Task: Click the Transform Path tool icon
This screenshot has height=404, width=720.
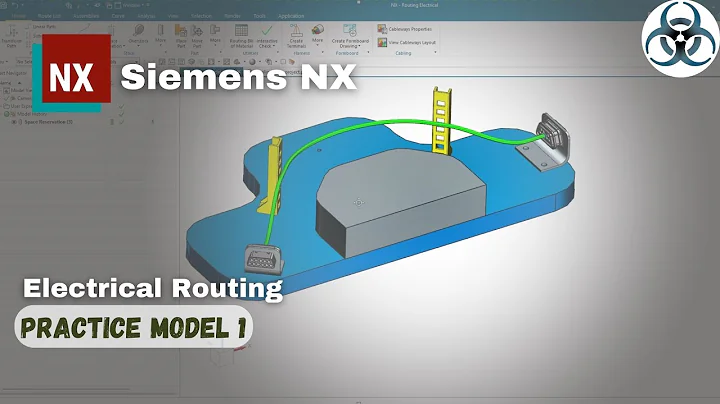Action: pos(11,32)
